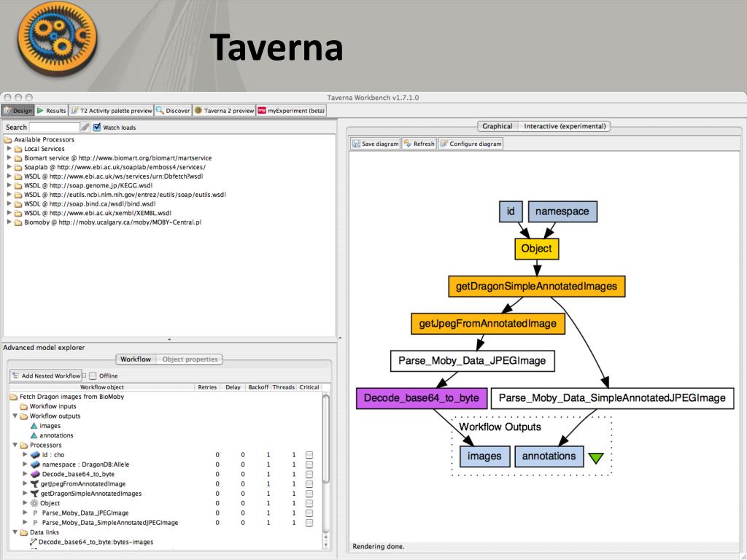Click the Add Nested Workflow icon

[16, 376]
